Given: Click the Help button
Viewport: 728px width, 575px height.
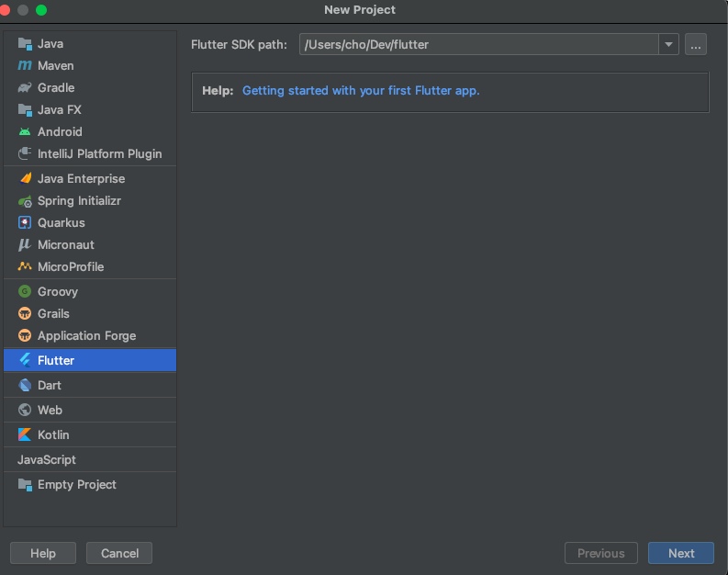Looking at the screenshot, I should (x=43, y=553).
